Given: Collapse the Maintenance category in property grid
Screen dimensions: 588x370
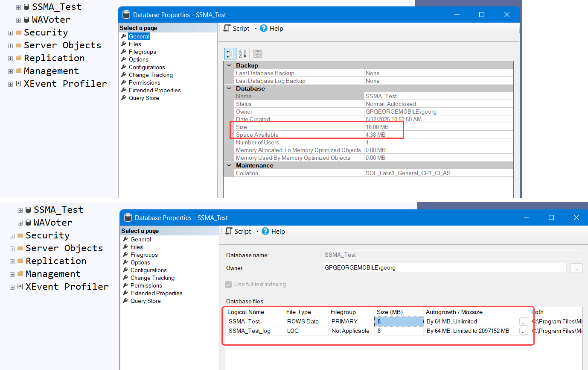Looking at the screenshot, I should [229, 165].
